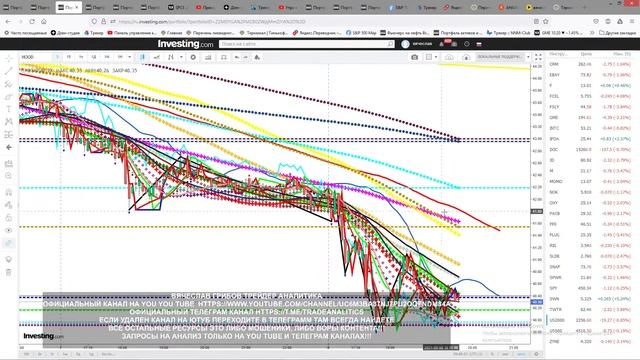The height and width of the screenshot is (360, 640).
Task: Open the financials bars icon
Action: pos(208,57)
